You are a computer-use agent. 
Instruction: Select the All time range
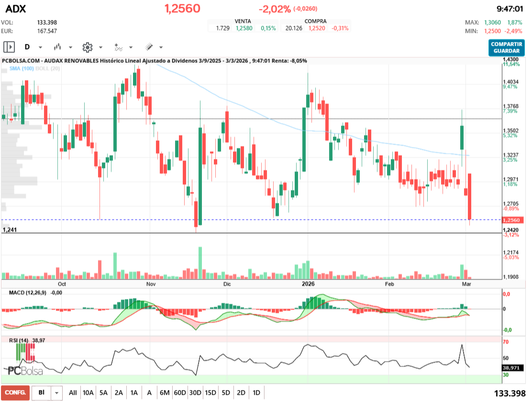(73, 392)
